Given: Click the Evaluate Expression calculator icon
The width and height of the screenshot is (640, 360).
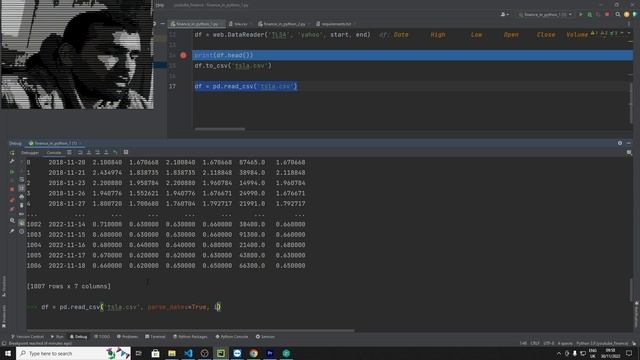Looking at the screenshot, I should 126,152.
